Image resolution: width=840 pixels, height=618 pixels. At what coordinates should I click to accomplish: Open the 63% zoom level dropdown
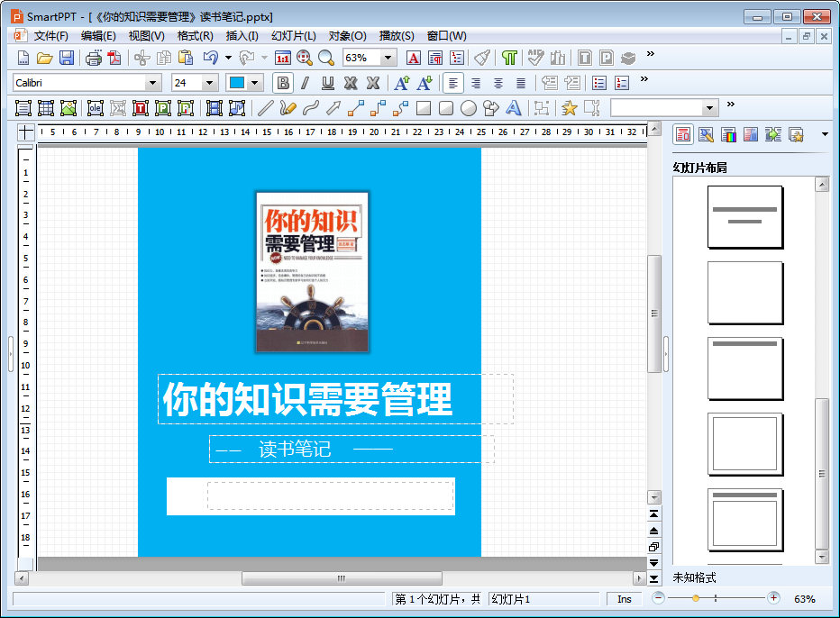(388, 58)
